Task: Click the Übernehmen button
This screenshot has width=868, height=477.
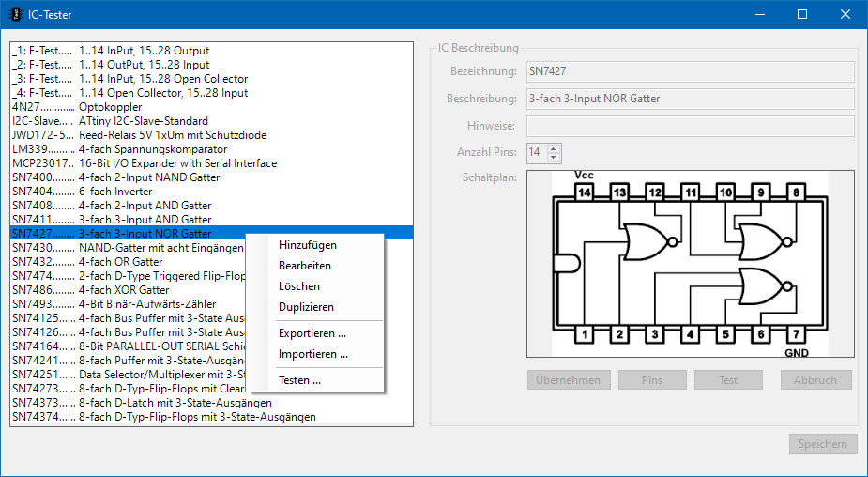Action: pos(569,380)
